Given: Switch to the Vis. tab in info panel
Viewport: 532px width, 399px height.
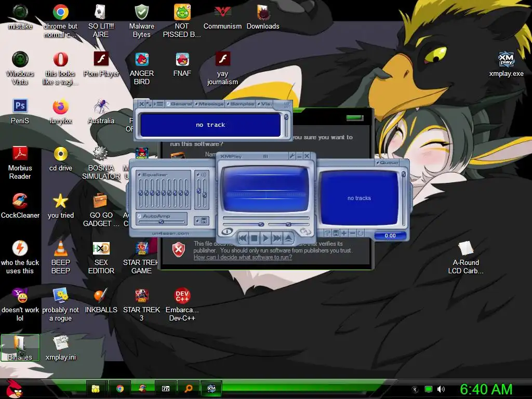Looking at the screenshot, I should [264, 104].
